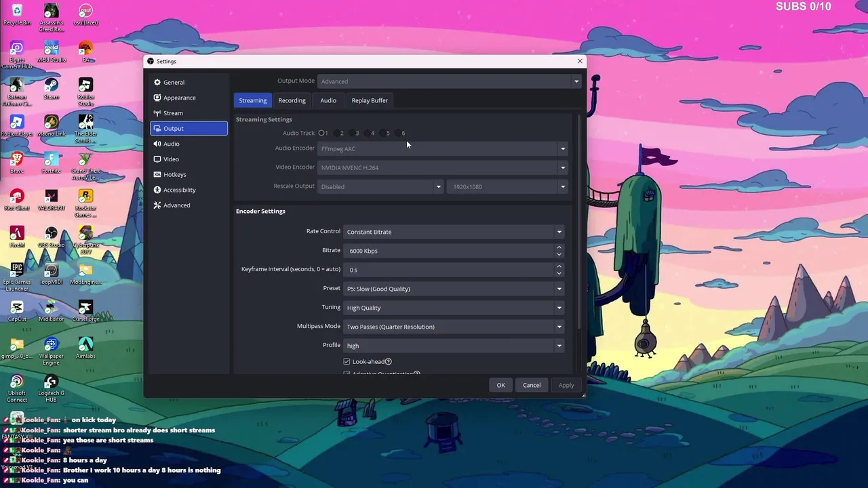Select audio track 5 radio button
The height and width of the screenshot is (488, 868).
click(x=384, y=133)
